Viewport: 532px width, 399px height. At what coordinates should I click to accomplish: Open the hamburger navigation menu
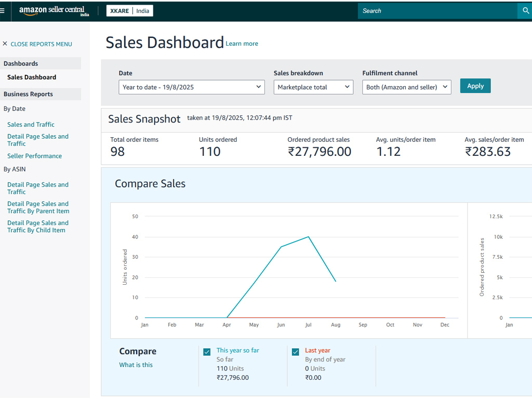(x=3, y=11)
